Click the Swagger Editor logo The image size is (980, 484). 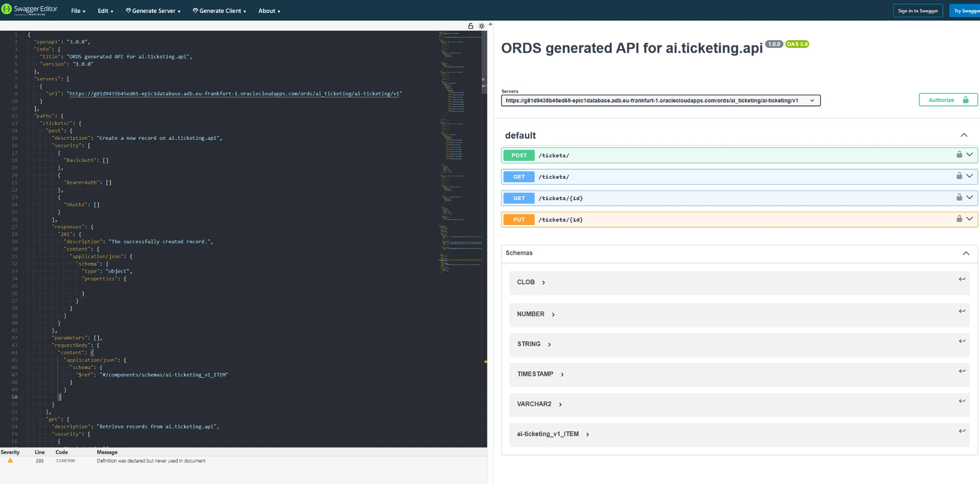30,10
